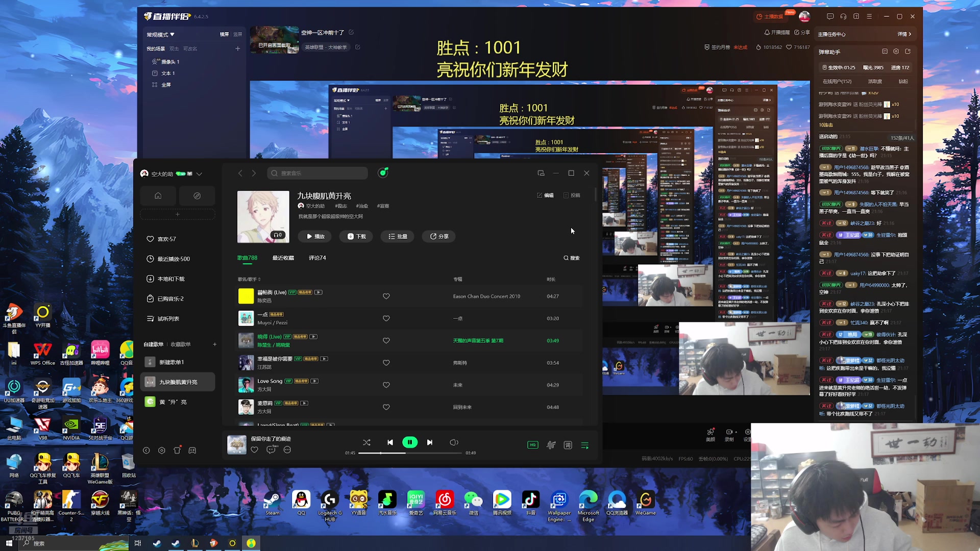Expand the account dropdown next to 空大的劫
Screen dimensions: 980x551
pyautogui.click(x=199, y=174)
